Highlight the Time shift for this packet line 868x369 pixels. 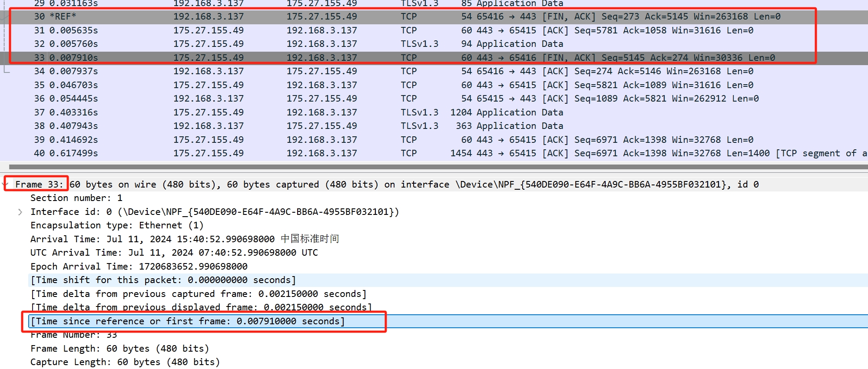pos(163,280)
